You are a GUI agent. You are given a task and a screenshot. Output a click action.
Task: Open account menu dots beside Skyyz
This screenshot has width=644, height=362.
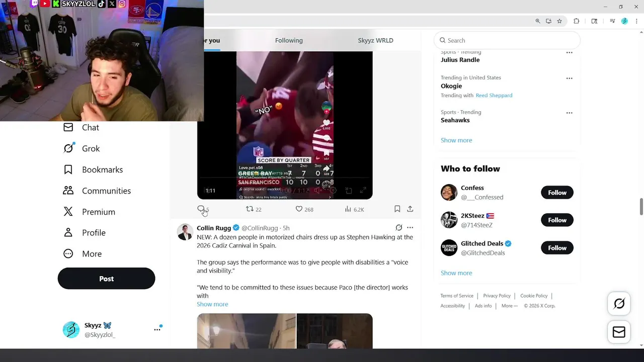pyautogui.click(x=157, y=329)
